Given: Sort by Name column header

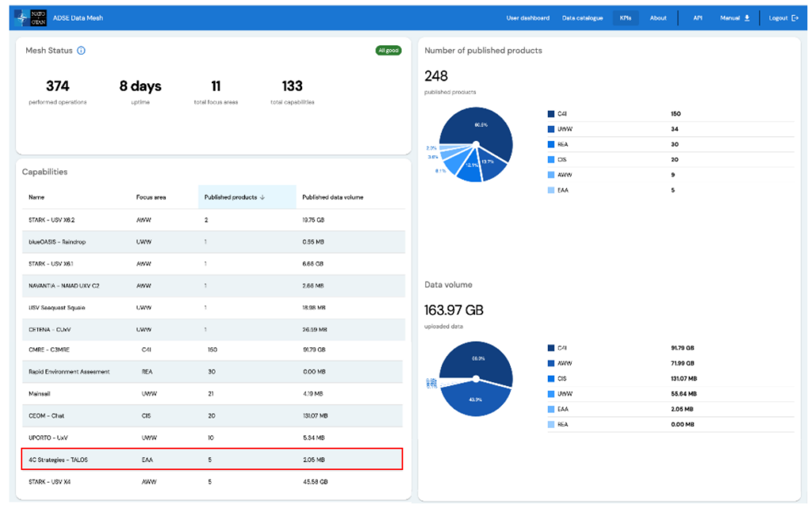Looking at the screenshot, I should click(x=36, y=197).
